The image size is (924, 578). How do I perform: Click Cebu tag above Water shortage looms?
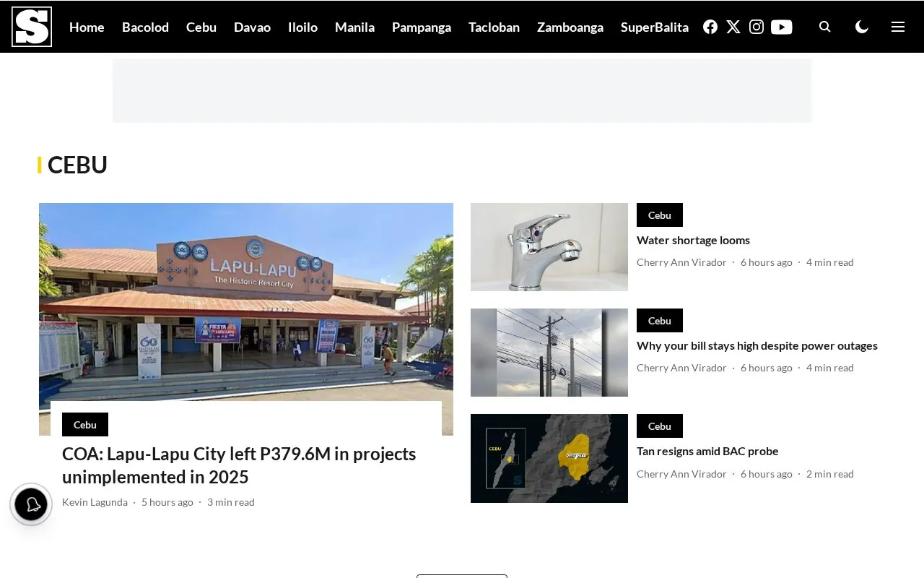tap(660, 215)
